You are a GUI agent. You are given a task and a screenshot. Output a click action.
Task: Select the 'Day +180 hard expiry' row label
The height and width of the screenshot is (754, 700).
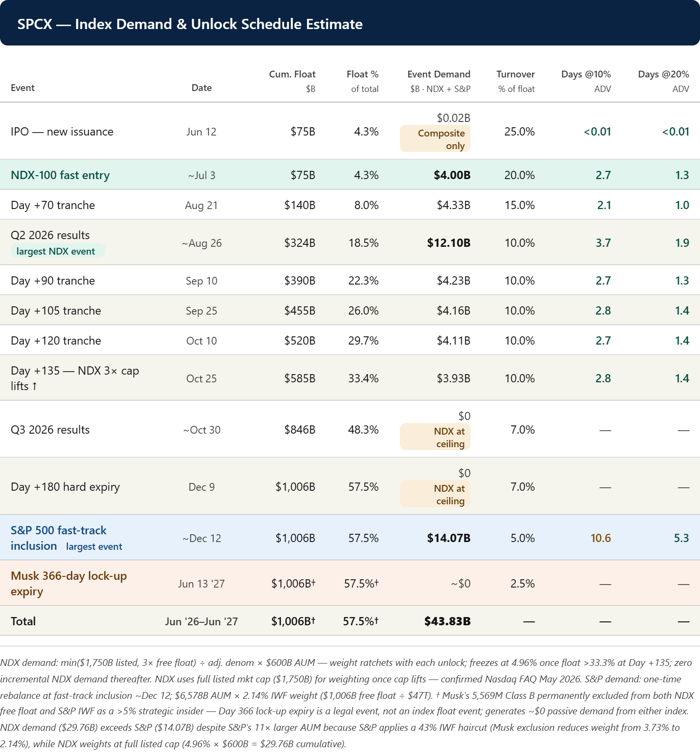click(x=65, y=487)
